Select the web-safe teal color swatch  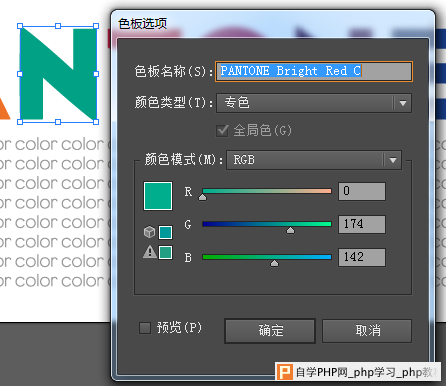pyautogui.click(x=165, y=232)
